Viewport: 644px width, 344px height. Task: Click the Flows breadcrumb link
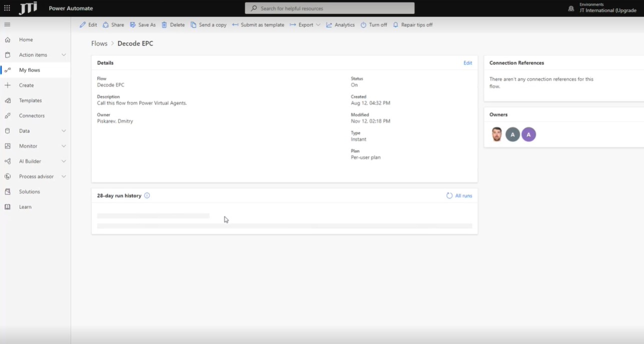coord(99,43)
